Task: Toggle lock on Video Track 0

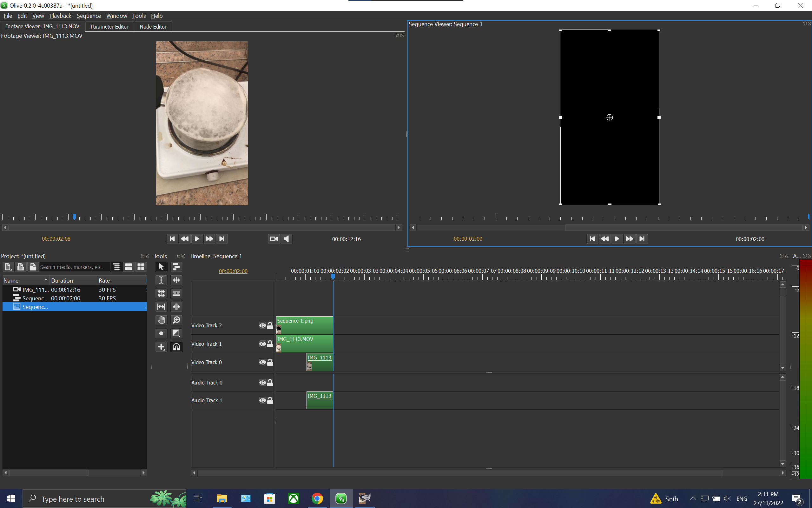Action: 270,362
